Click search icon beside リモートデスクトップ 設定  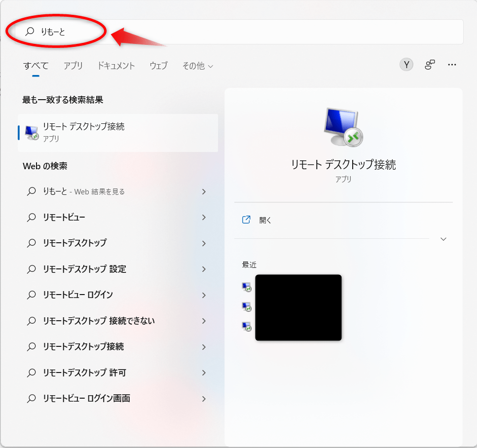(x=32, y=269)
